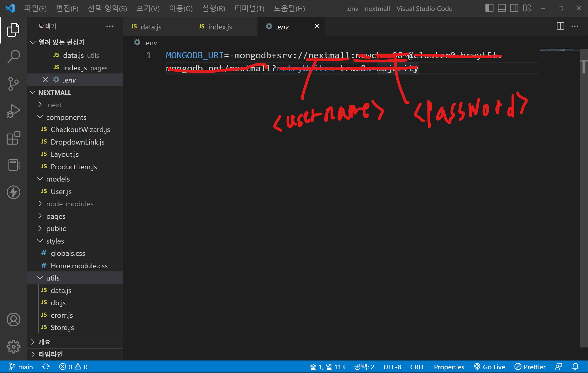The image size is (588, 373).
Task: Open Layout.js file
Action: coord(75,154)
